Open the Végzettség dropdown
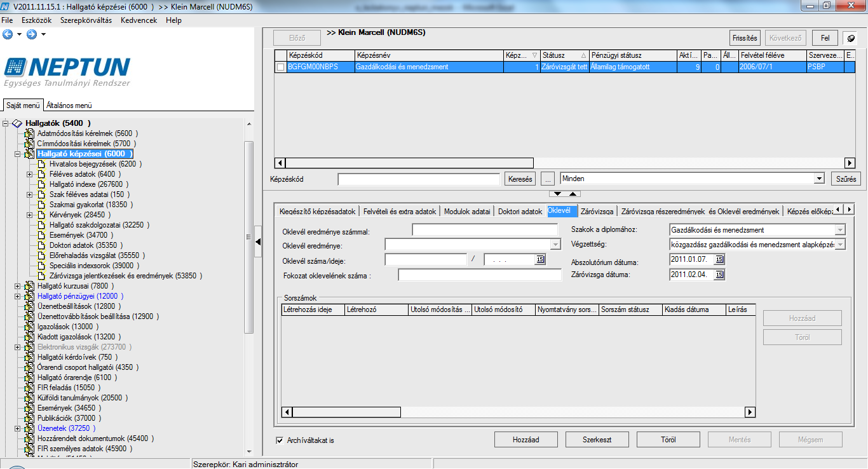 (840, 245)
